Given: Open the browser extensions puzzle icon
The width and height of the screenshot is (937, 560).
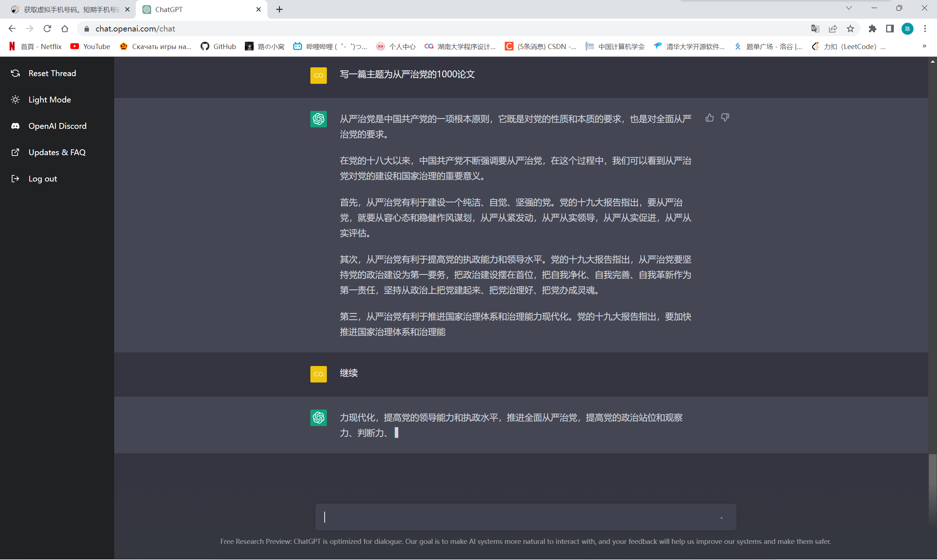Looking at the screenshot, I should coord(872,29).
